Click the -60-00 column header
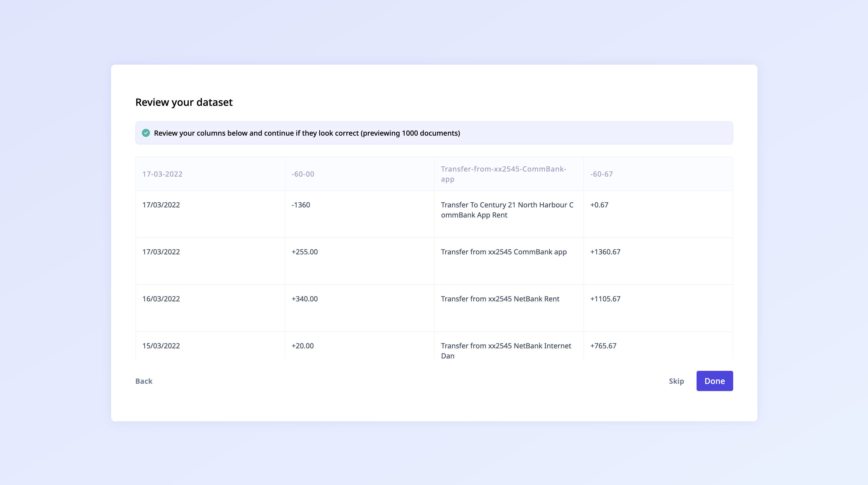Screen dimensions: 868x485 click(x=302, y=174)
